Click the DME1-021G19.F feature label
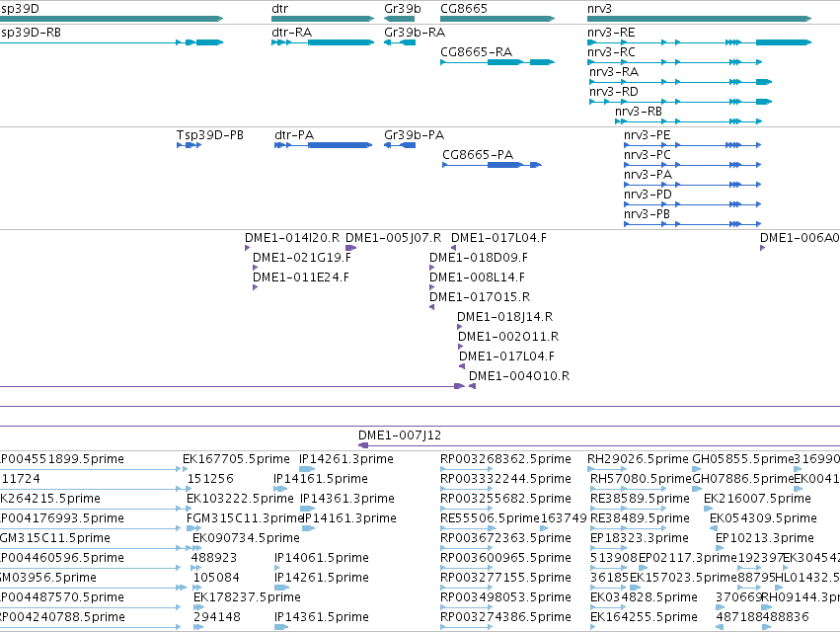 302,258
